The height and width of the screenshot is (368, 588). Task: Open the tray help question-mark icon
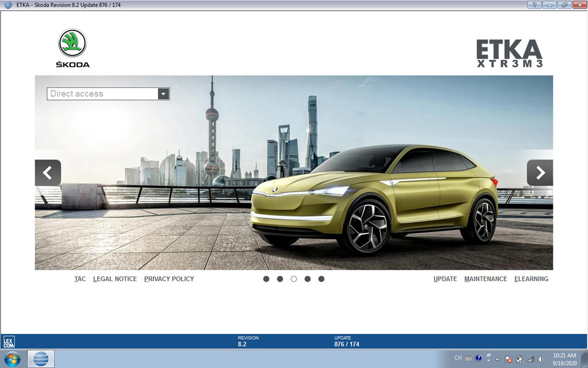point(479,358)
